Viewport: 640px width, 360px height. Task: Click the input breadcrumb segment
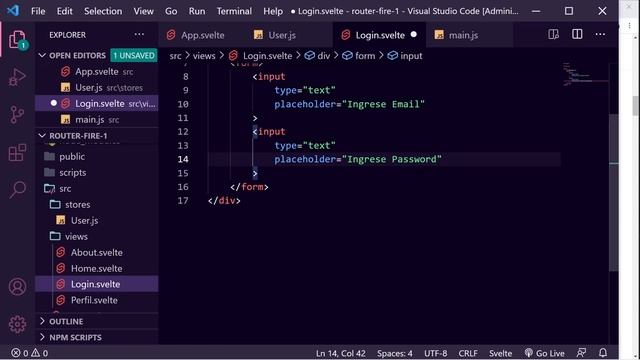pyautogui.click(x=405, y=56)
